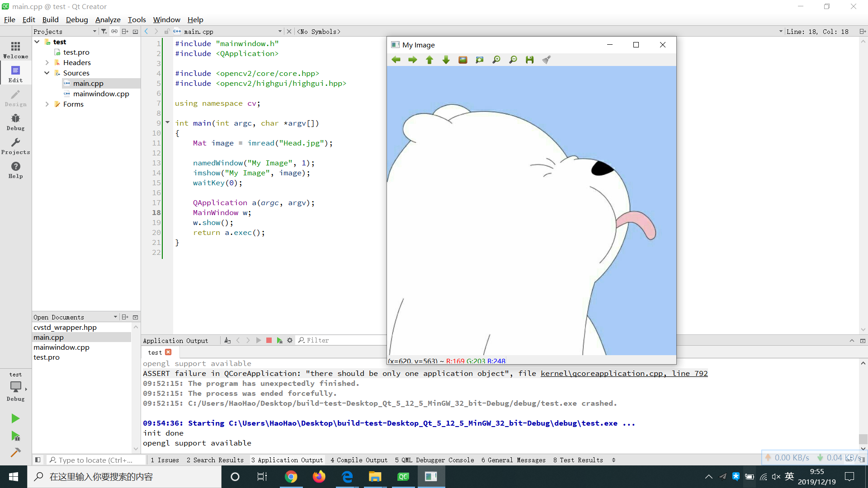
Task: Collapse the Sources folder
Action: tap(47, 73)
